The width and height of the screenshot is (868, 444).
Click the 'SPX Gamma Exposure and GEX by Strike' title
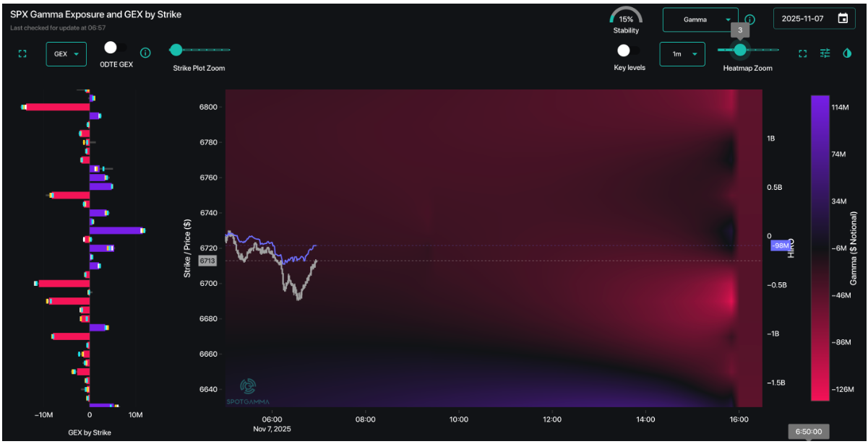click(x=95, y=14)
